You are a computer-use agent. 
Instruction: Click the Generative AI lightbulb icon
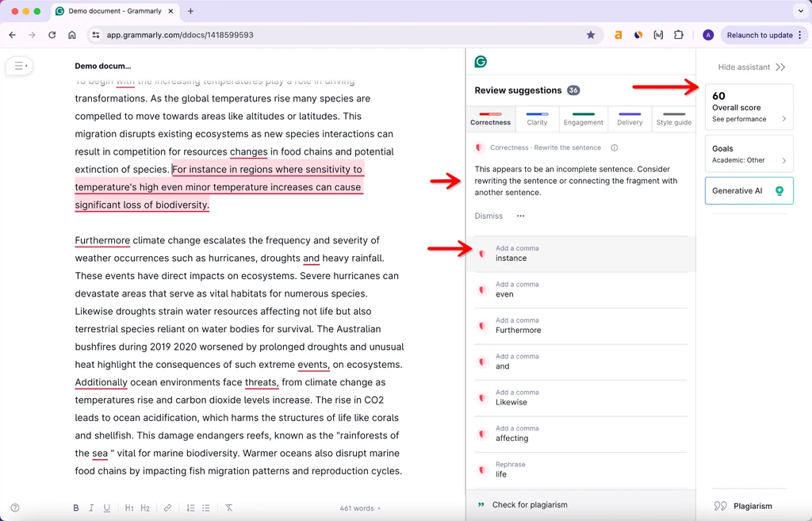click(x=779, y=190)
